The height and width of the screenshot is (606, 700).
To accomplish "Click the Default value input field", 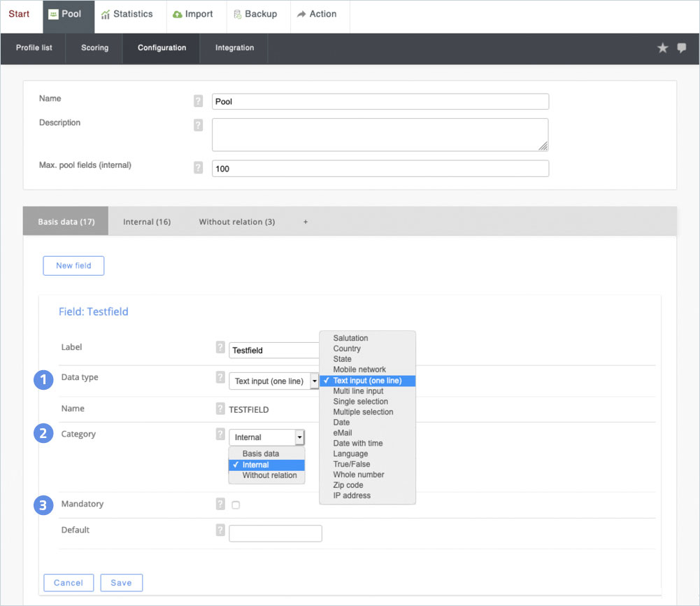I will coord(276,534).
